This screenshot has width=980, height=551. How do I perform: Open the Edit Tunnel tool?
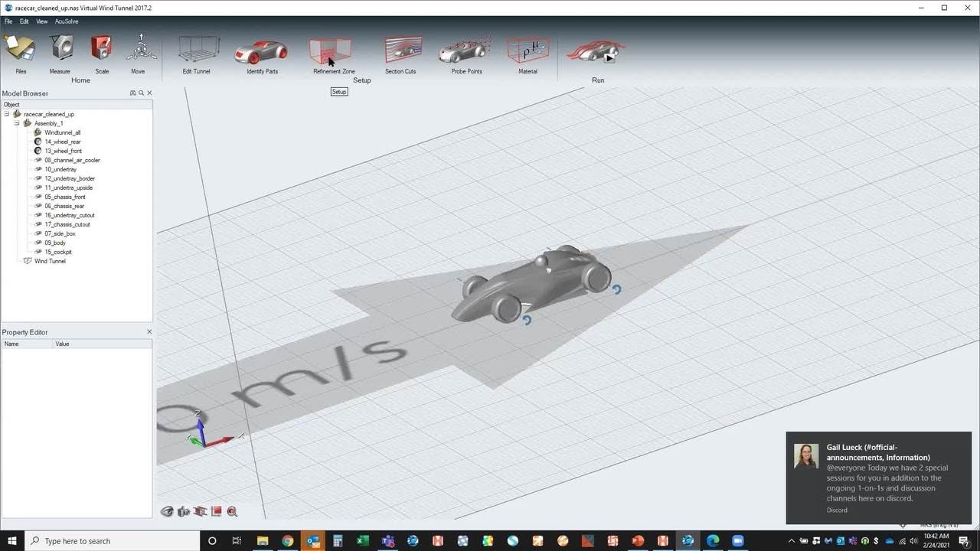[196, 51]
